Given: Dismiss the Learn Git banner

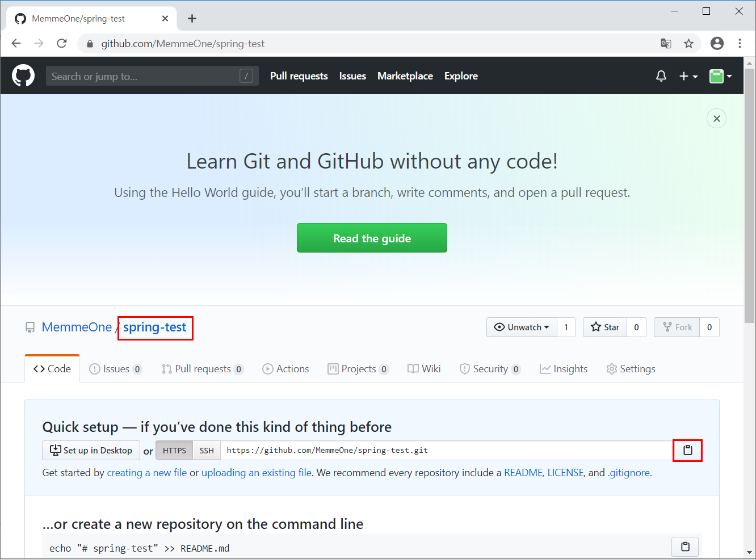Looking at the screenshot, I should click(x=716, y=118).
